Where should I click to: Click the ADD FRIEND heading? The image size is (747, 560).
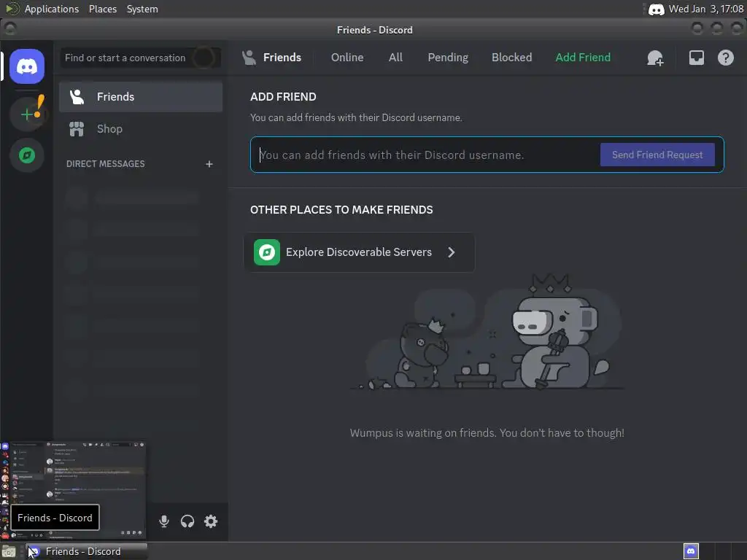(283, 97)
